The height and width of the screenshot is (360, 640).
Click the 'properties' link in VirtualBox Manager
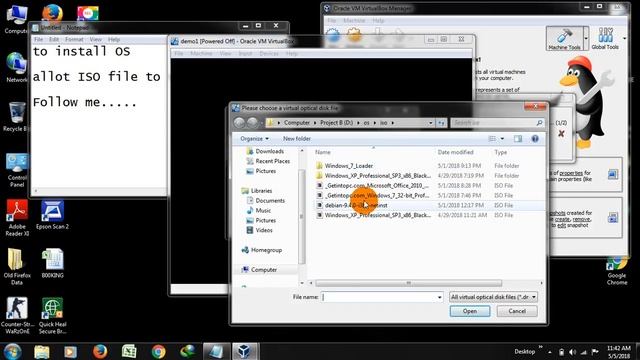571,173
